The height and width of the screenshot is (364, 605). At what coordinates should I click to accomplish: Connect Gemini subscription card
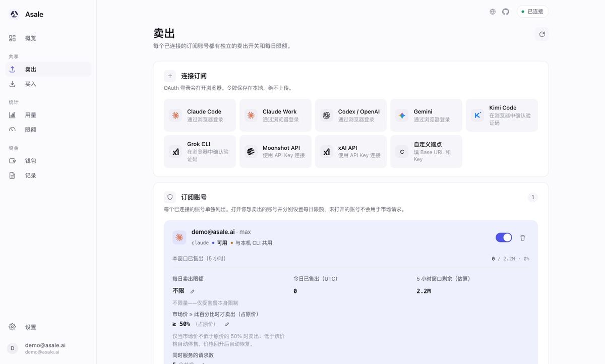(426, 115)
